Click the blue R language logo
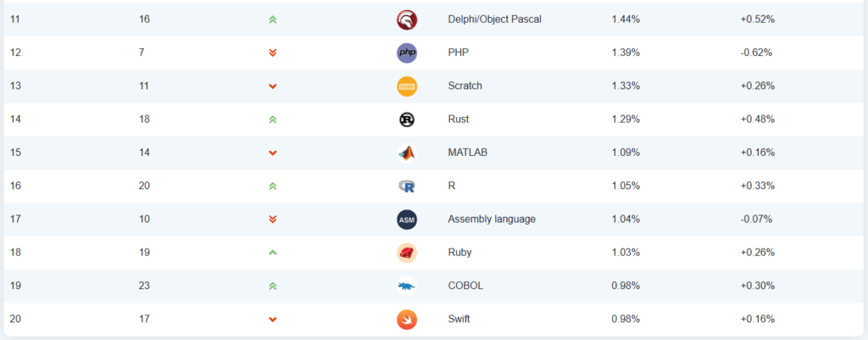The width and height of the screenshot is (868, 340). coord(407,186)
